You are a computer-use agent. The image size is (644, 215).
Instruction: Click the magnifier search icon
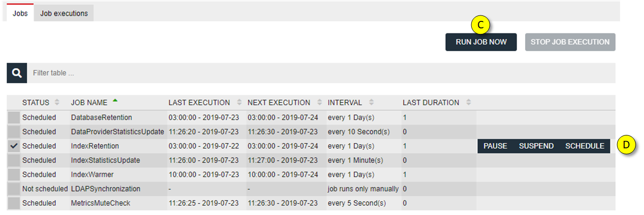17,73
